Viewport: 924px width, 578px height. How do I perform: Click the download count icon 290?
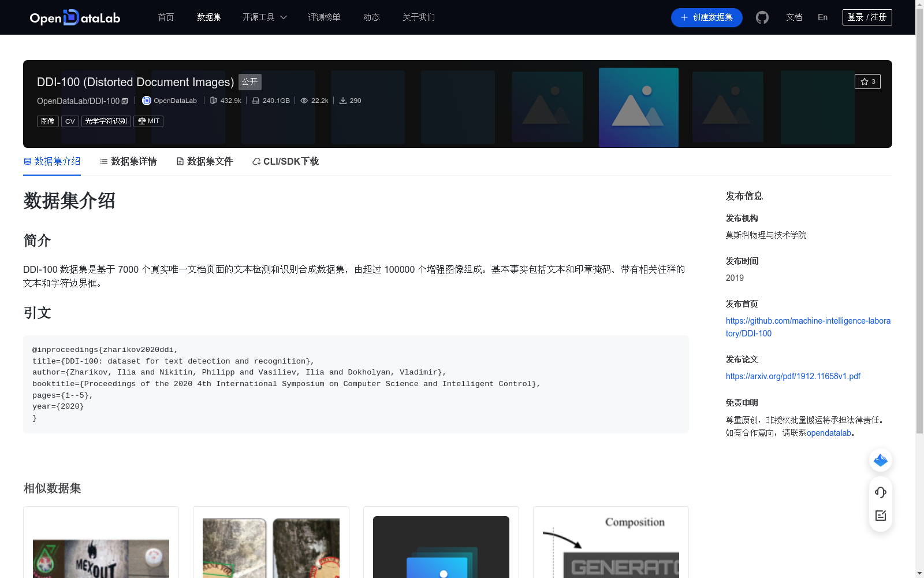pyautogui.click(x=343, y=101)
